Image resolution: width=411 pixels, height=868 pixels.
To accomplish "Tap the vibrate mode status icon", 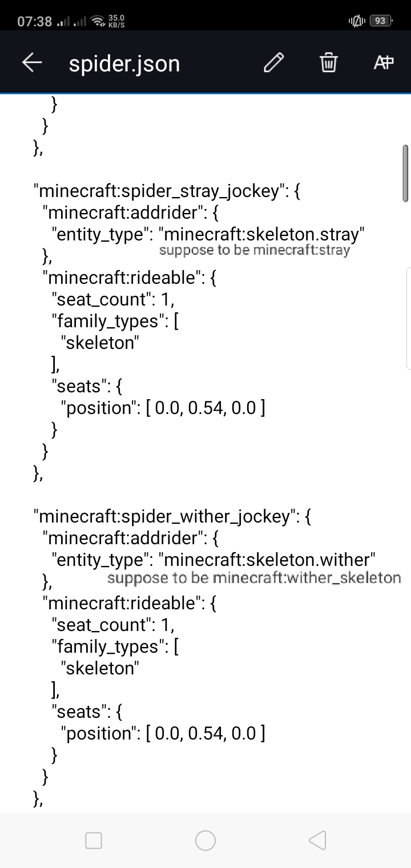I will coord(356,21).
